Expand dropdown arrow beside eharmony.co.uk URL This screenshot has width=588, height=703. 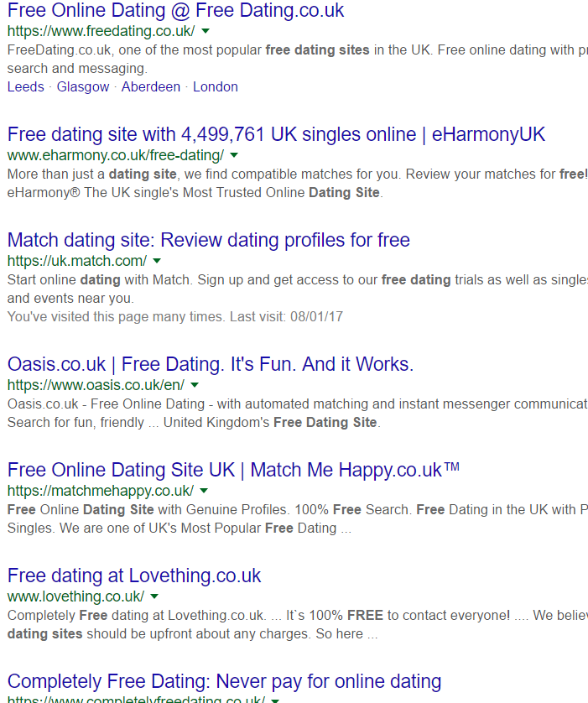coord(234,155)
